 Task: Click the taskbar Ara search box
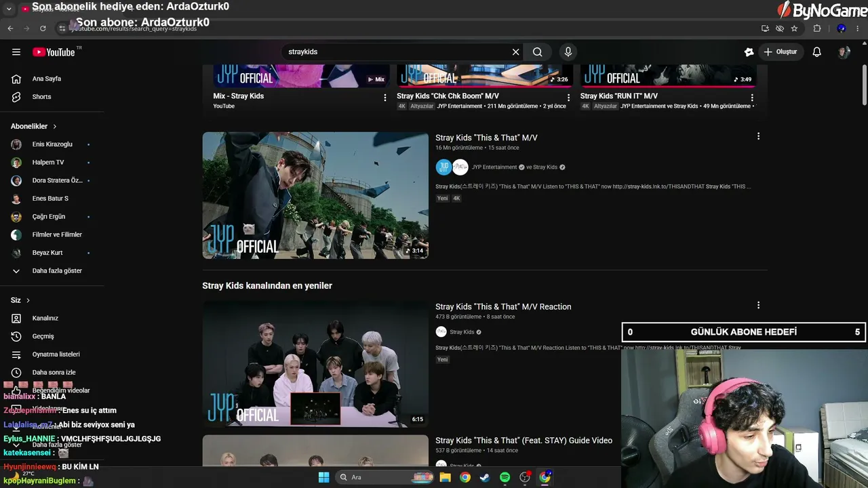(x=384, y=477)
